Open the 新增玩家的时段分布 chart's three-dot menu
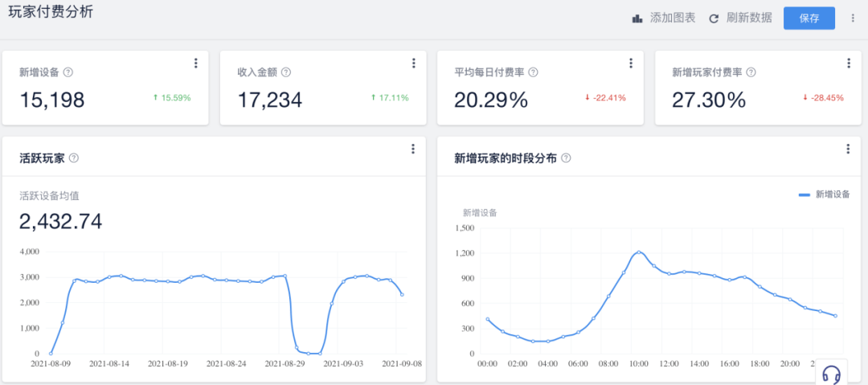 tap(849, 149)
